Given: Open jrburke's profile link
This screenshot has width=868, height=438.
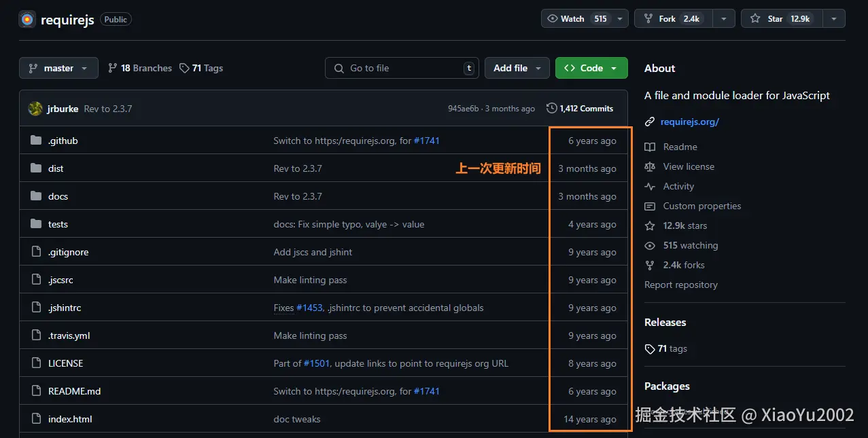Looking at the screenshot, I should coord(63,109).
